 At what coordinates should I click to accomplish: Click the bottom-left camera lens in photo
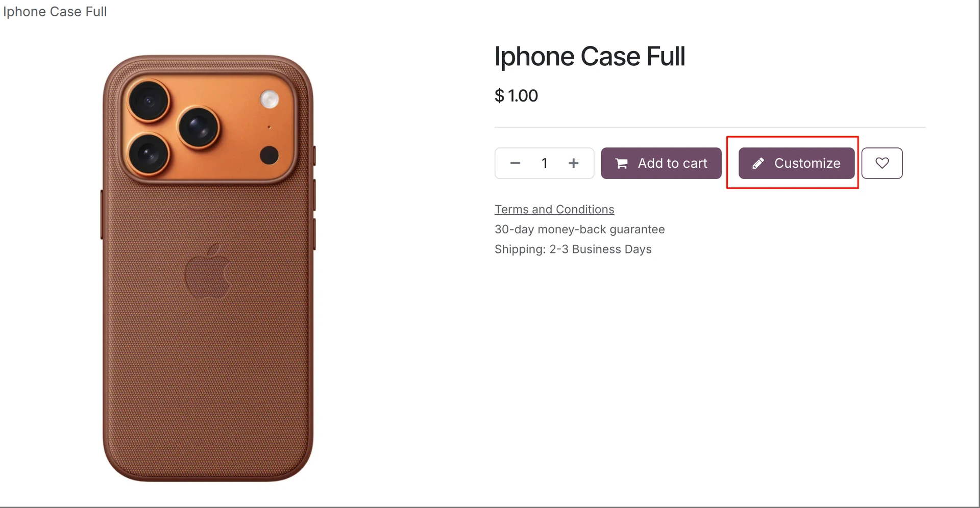tap(149, 154)
